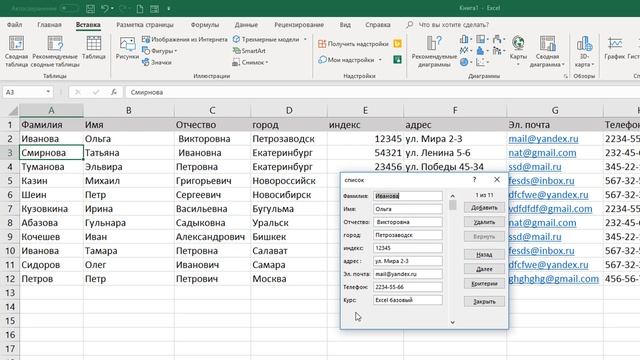Open Рекомендуемые диаграммы
Screen dimensions: 640x360
[x=434, y=51]
